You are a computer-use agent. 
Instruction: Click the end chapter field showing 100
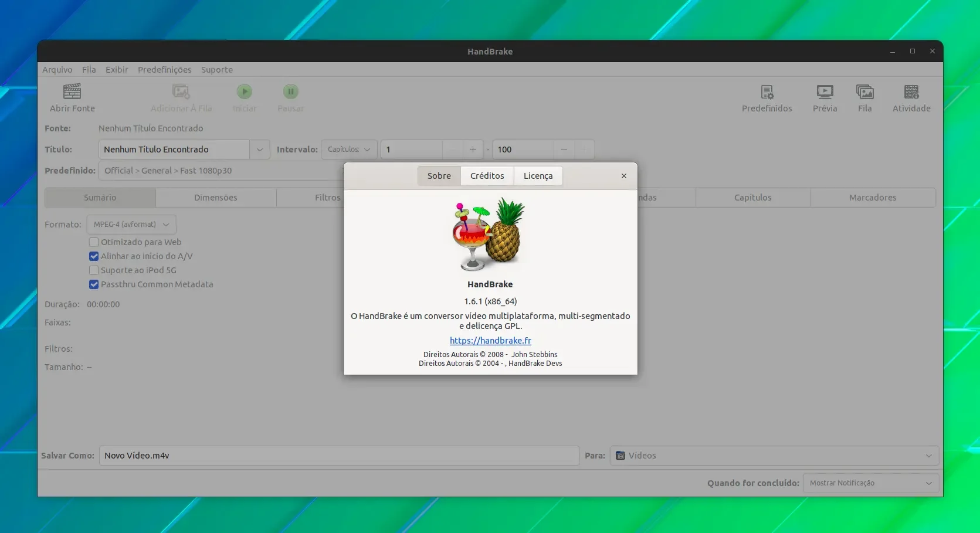(x=523, y=150)
